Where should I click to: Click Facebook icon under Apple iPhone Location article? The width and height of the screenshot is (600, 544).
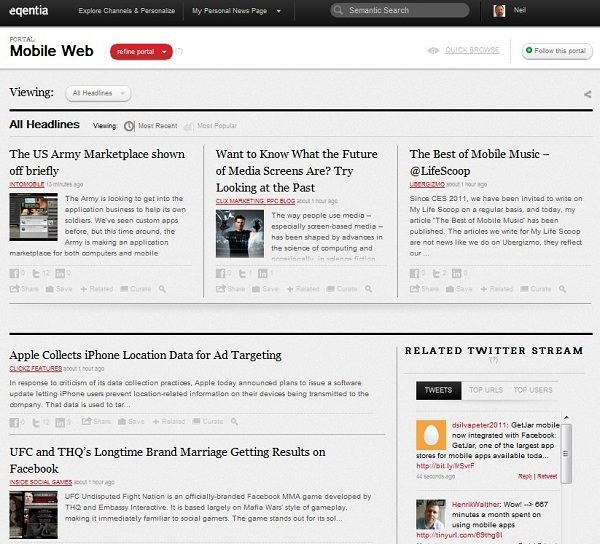[x=14, y=422]
